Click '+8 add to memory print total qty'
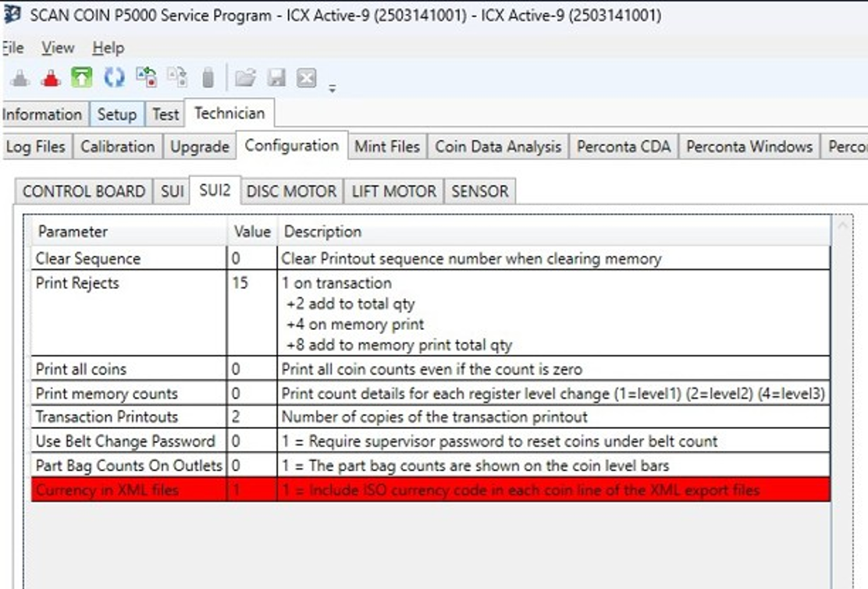Screen dimensions: 868x589 [x=399, y=345]
